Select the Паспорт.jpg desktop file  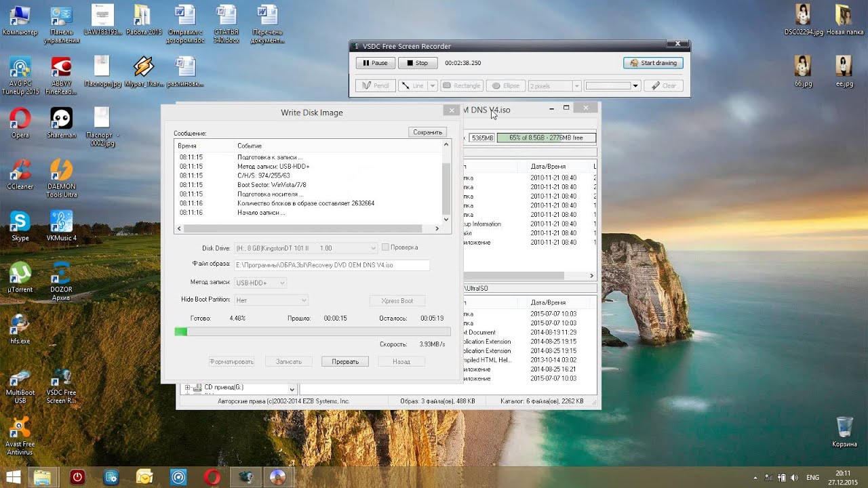[102, 71]
